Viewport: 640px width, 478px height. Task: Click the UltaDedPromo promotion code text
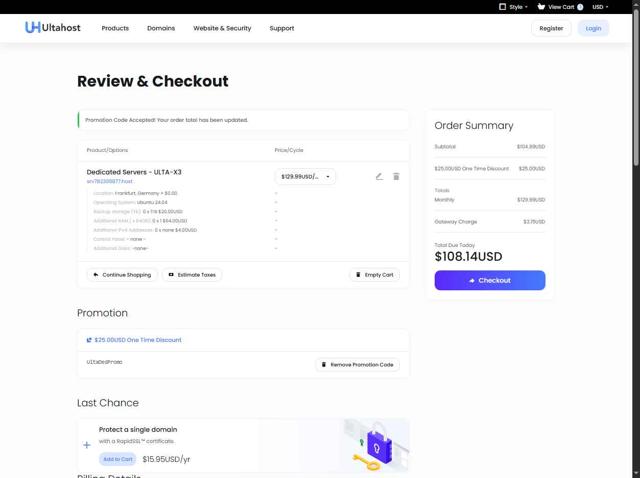tap(104, 362)
